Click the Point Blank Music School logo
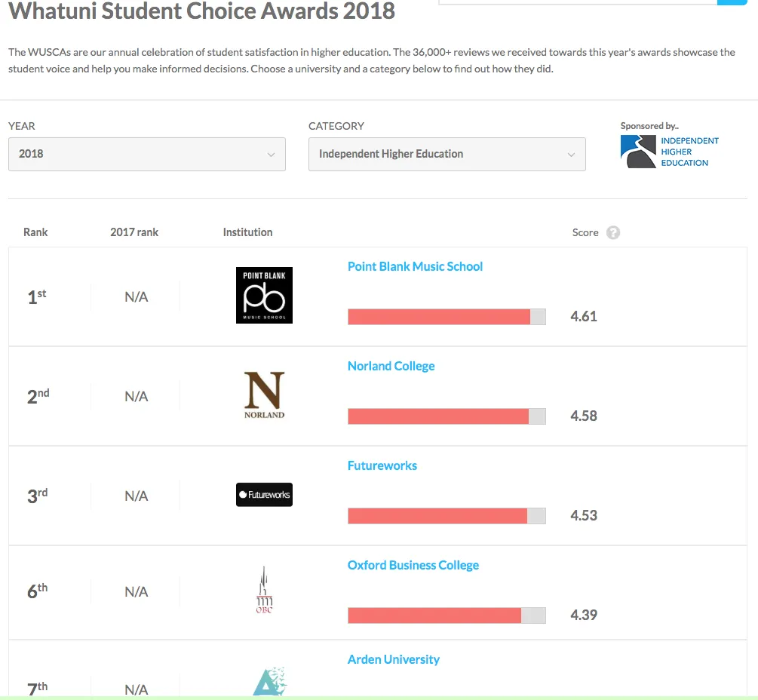This screenshot has width=758, height=700. (264, 296)
